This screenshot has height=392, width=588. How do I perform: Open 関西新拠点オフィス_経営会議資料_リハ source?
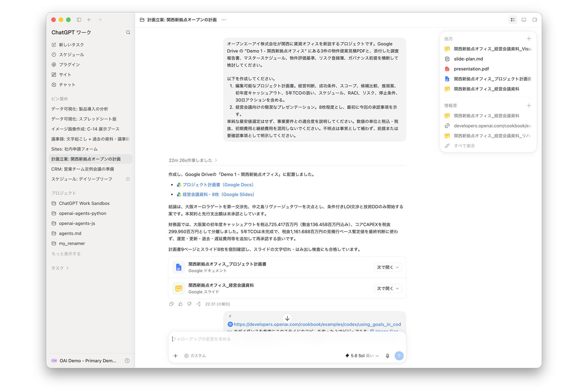(x=488, y=136)
